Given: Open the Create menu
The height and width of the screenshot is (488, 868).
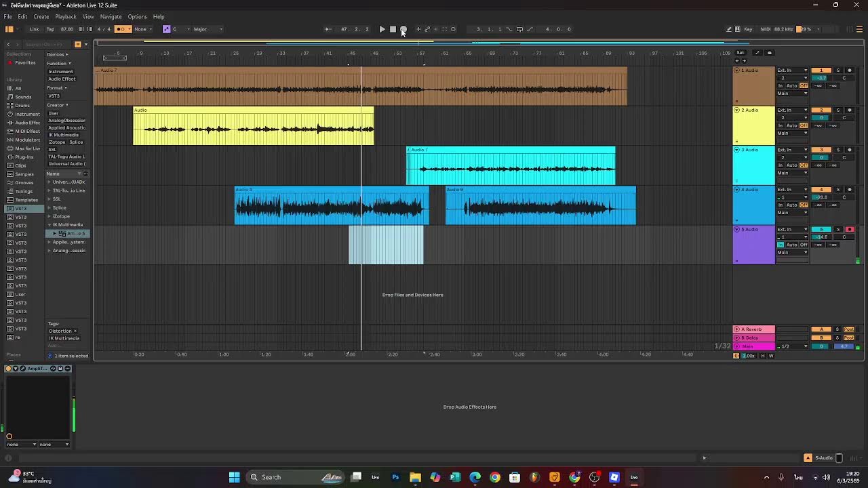Looking at the screenshot, I should tap(41, 16).
